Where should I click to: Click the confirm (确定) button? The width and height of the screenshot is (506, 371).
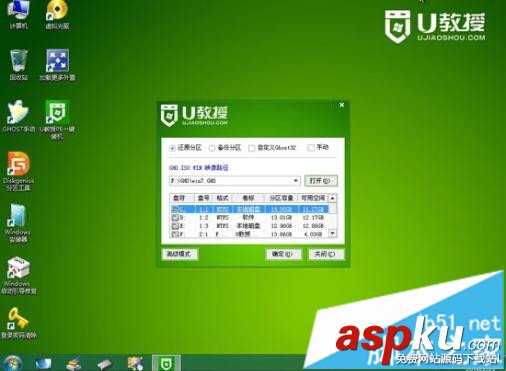tap(283, 254)
